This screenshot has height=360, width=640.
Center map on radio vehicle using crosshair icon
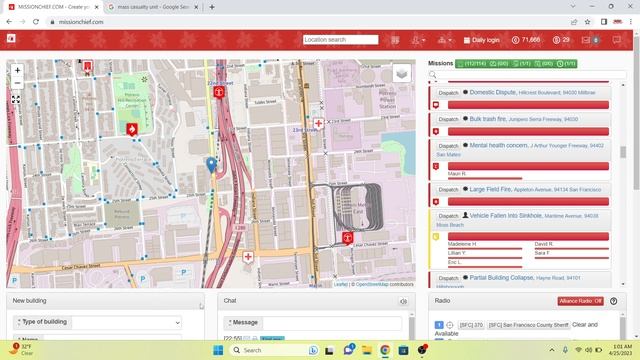(x=449, y=325)
